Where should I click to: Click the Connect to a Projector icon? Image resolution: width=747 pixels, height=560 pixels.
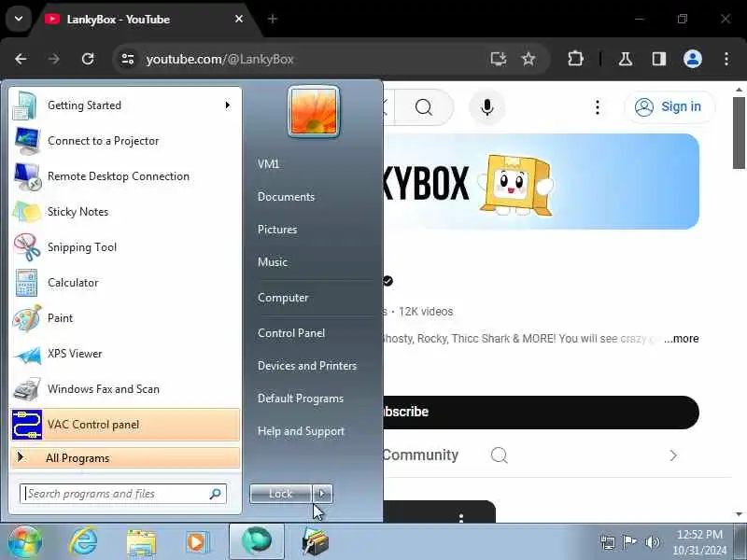(x=27, y=141)
